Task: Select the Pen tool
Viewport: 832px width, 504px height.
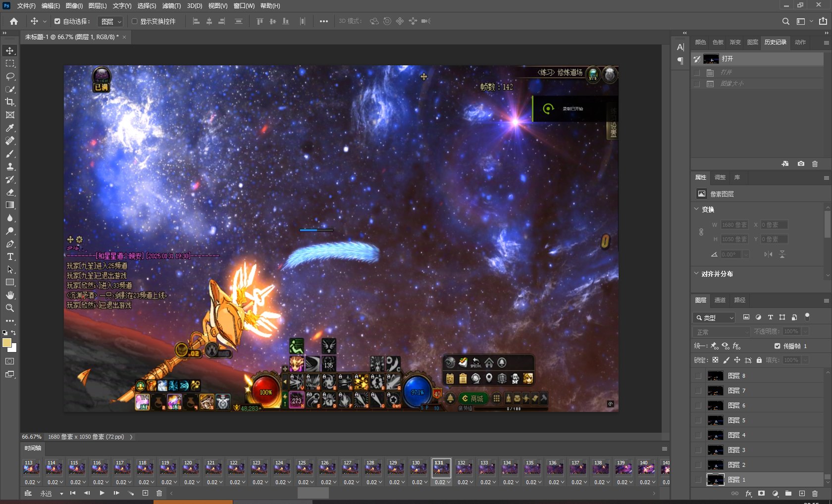Action: (10, 244)
